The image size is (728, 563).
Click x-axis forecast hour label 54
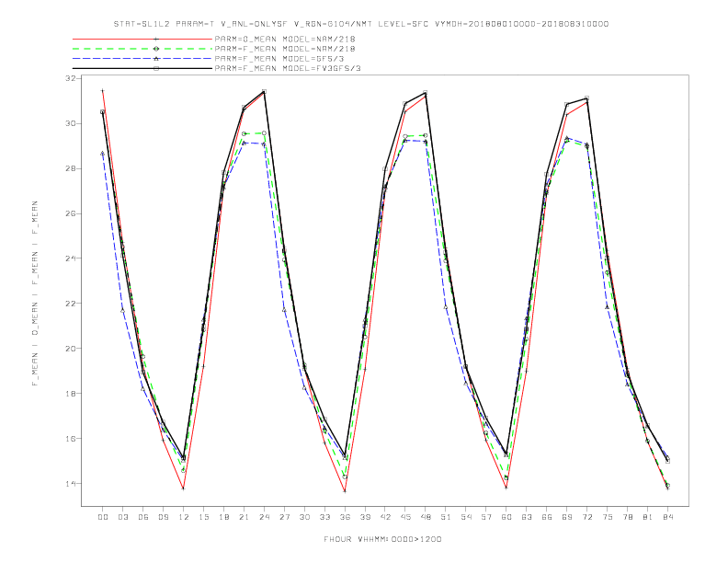point(466,517)
